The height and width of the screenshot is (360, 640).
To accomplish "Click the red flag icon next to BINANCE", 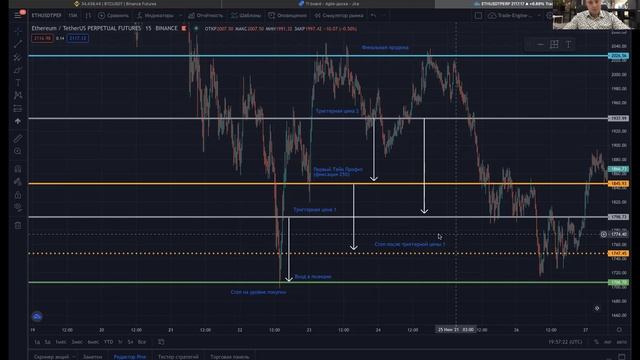I will [184, 29].
